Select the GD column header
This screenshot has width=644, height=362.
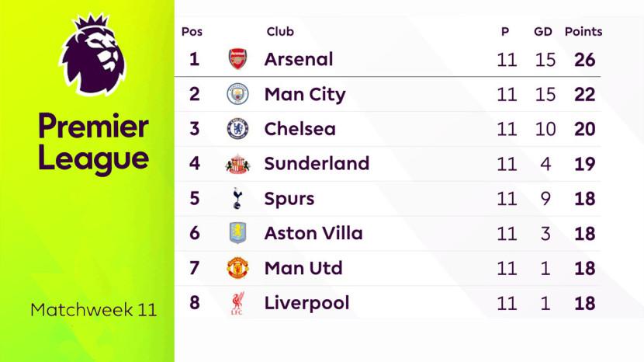(543, 32)
